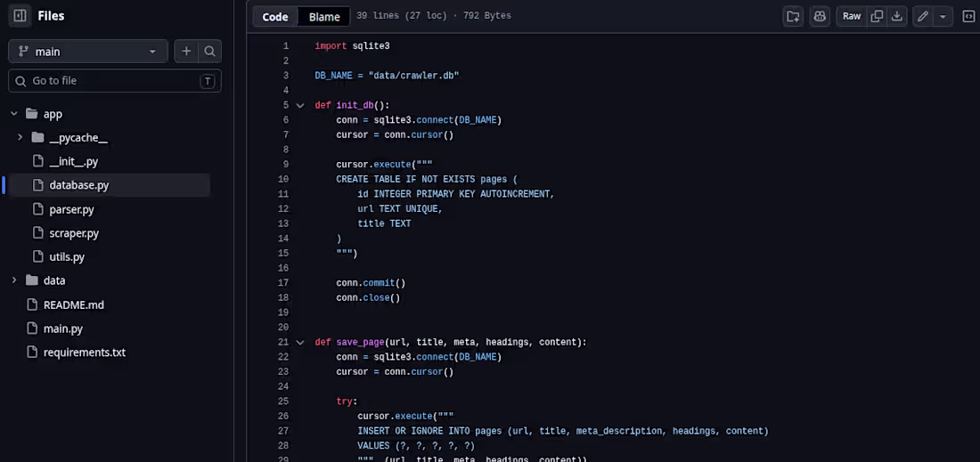Focus the Go to file input
The image size is (980, 462).
115,80
